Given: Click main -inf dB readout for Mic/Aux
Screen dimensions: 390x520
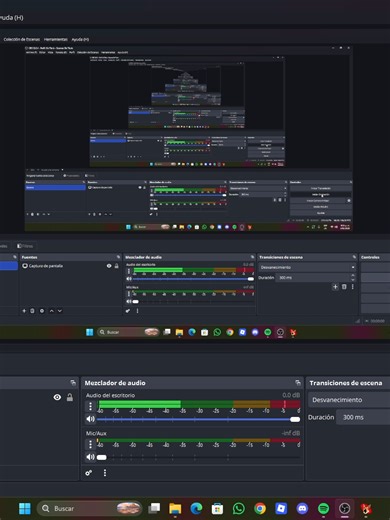Looking at the screenshot, I should point(291,433).
